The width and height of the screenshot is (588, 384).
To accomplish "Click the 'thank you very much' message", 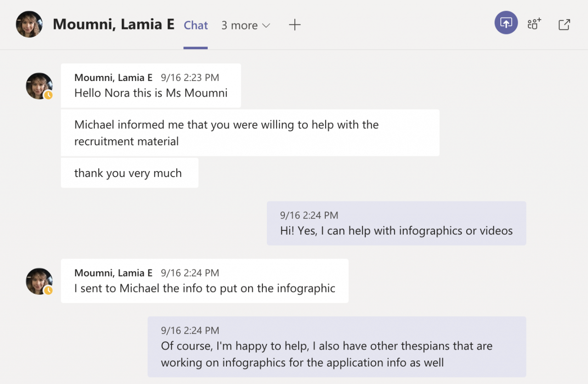I will [x=128, y=173].
